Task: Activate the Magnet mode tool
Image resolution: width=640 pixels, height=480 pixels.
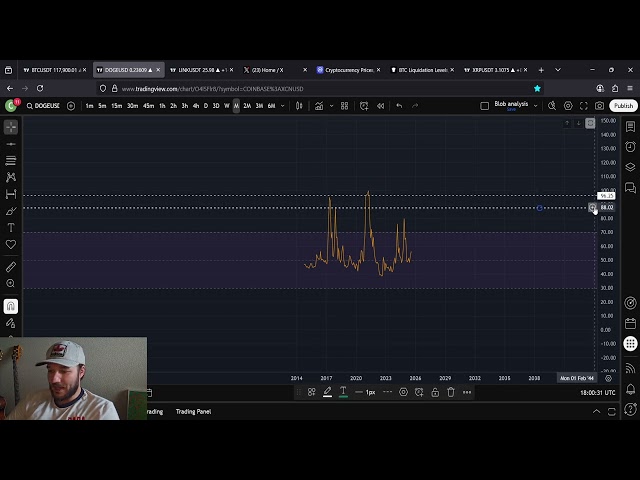Action: [11, 306]
